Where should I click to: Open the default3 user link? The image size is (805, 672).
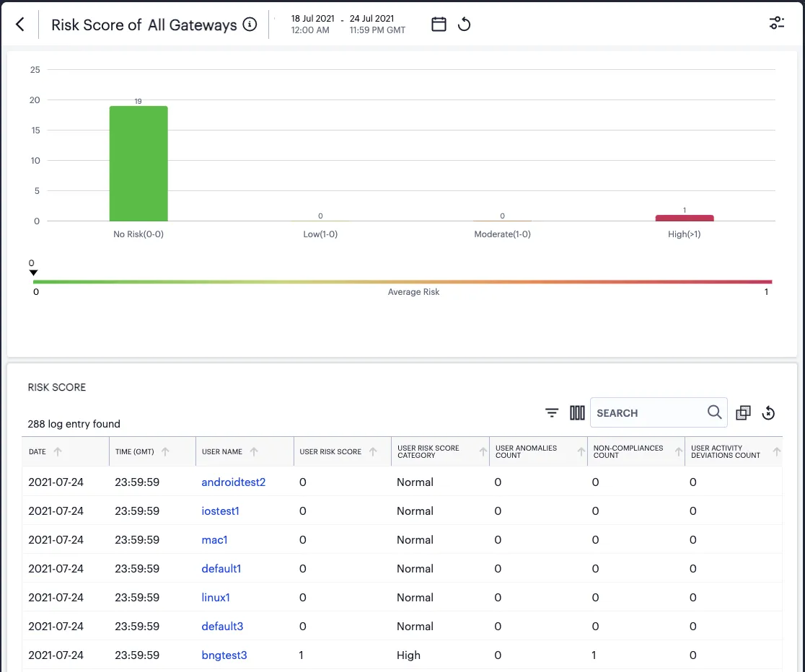tap(222, 626)
